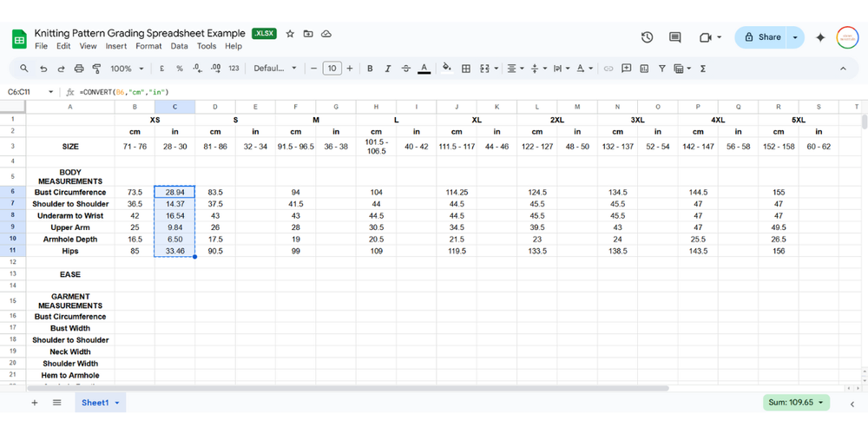
Task: Open version history clock icon
Action: tap(647, 37)
